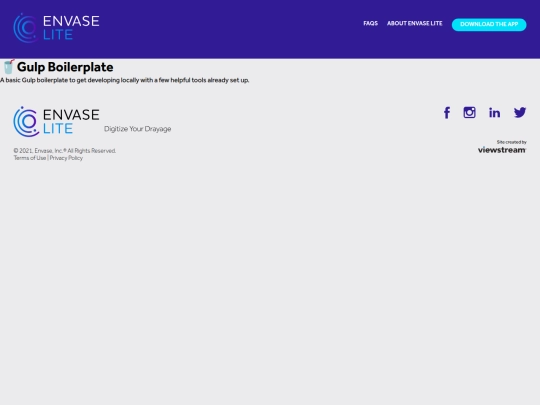
Task: Open the Privacy Policy link
Action: 66,158
